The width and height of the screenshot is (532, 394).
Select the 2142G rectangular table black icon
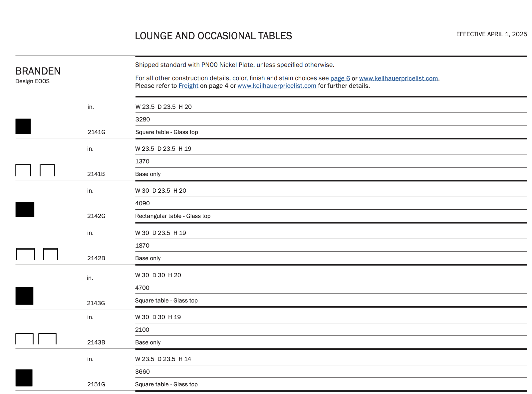coord(25,210)
